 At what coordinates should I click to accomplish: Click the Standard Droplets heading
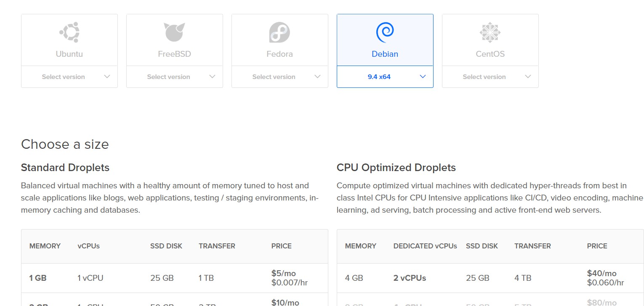65,168
